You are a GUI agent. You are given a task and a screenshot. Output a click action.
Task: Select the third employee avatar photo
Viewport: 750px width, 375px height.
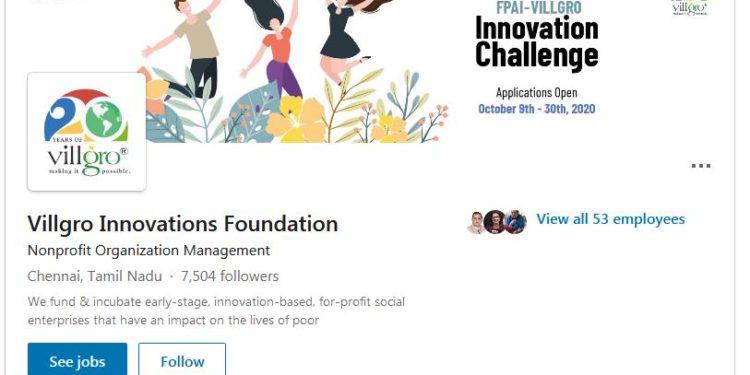(x=516, y=222)
